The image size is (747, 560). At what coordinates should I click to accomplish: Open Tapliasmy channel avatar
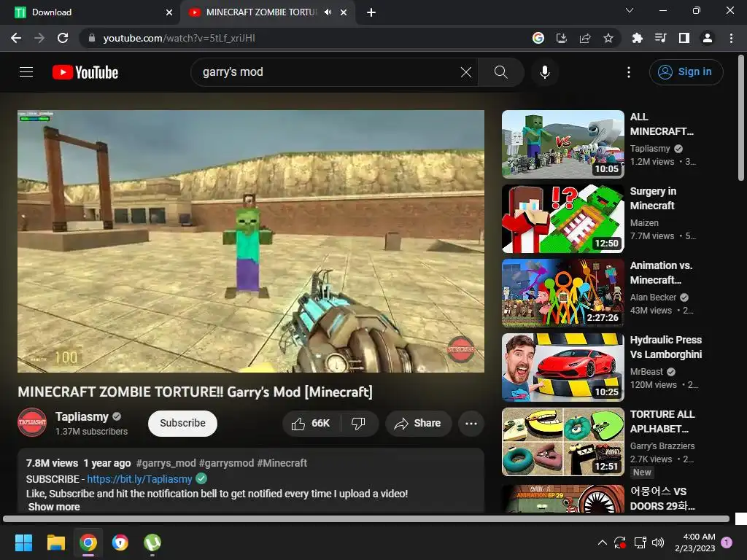coord(32,422)
